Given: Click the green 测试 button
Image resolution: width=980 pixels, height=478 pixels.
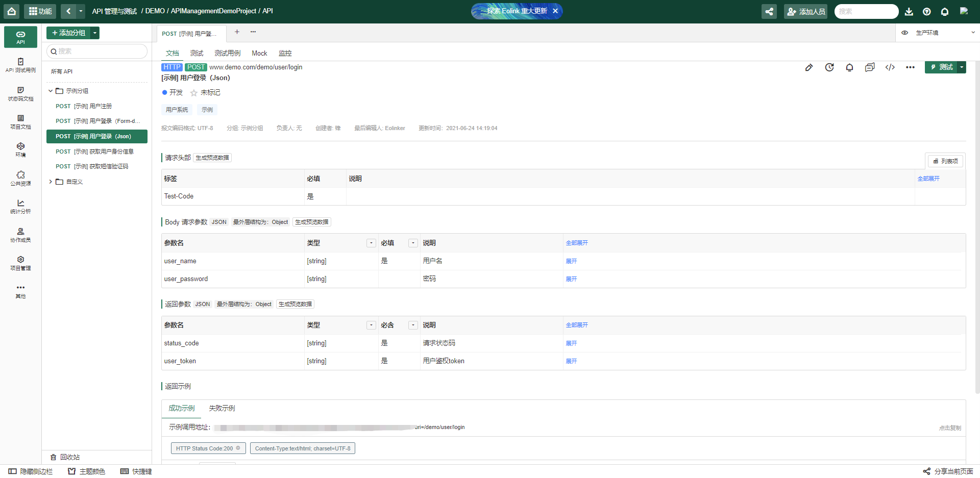Looking at the screenshot, I should click(941, 67).
